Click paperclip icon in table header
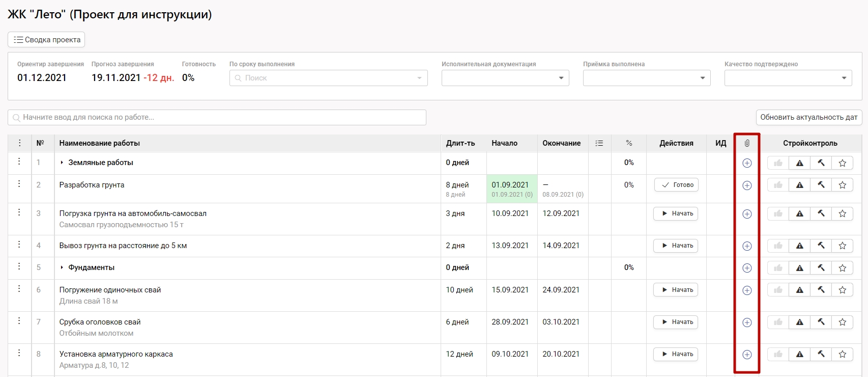Screen dimensions: 868x377 click(x=747, y=143)
